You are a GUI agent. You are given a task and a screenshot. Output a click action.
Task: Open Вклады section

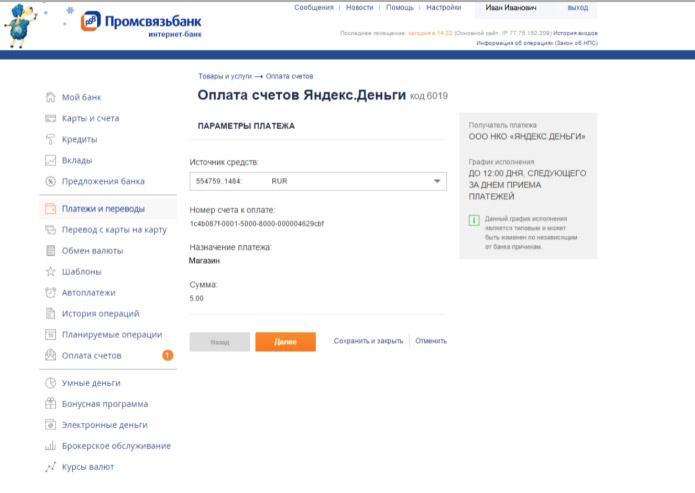(77, 160)
